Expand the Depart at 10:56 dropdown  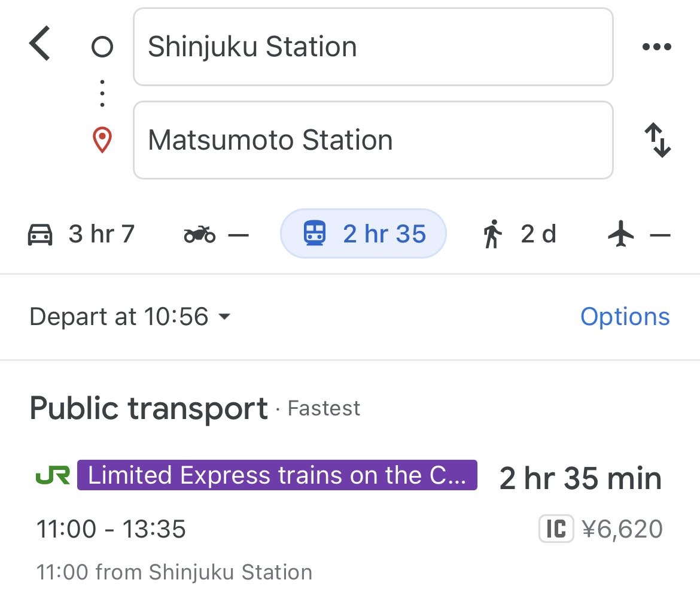tap(130, 316)
